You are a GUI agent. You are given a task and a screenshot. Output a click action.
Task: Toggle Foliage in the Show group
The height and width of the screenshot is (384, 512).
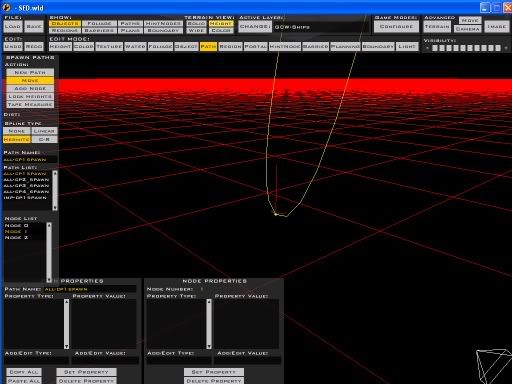[x=99, y=23]
